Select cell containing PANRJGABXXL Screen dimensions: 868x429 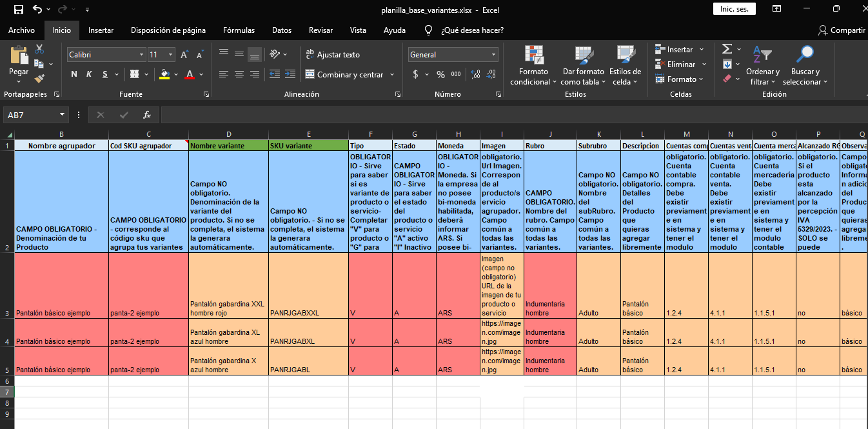click(309, 285)
